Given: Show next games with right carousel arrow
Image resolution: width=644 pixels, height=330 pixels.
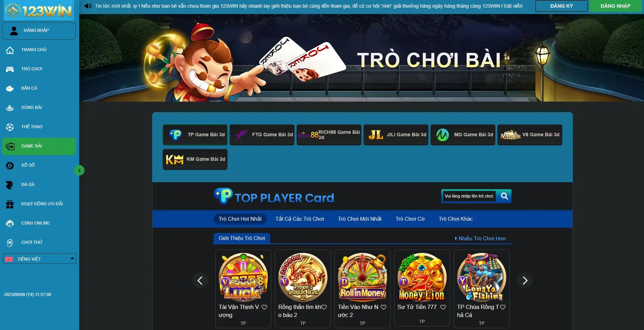Looking at the screenshot, I should 525,280.
